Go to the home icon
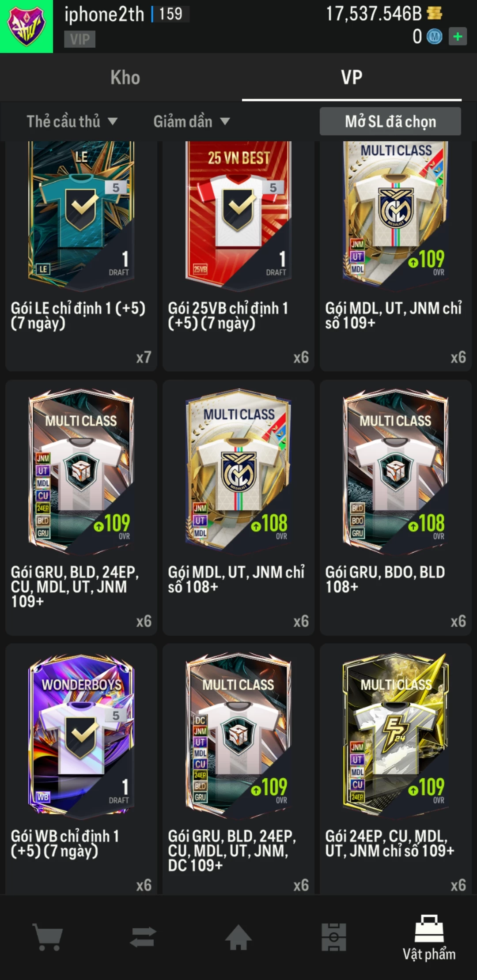Screen dimensions: 477x980 (238, 937)
